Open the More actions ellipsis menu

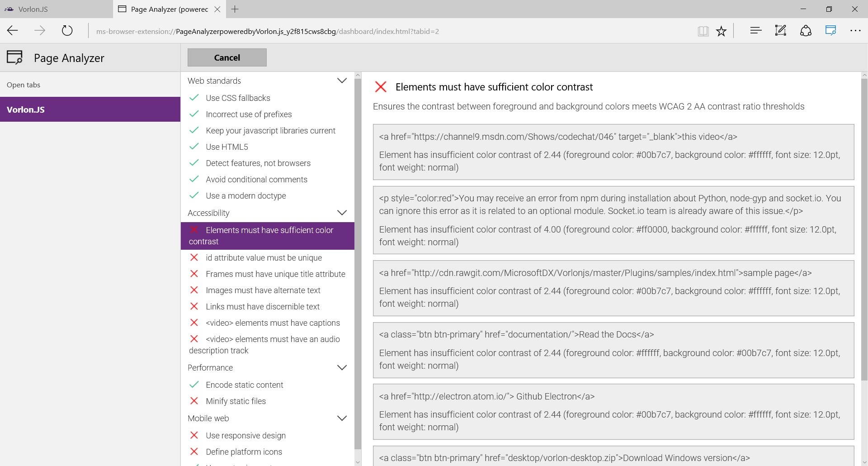pyautogui.click(x=855, y=31)
